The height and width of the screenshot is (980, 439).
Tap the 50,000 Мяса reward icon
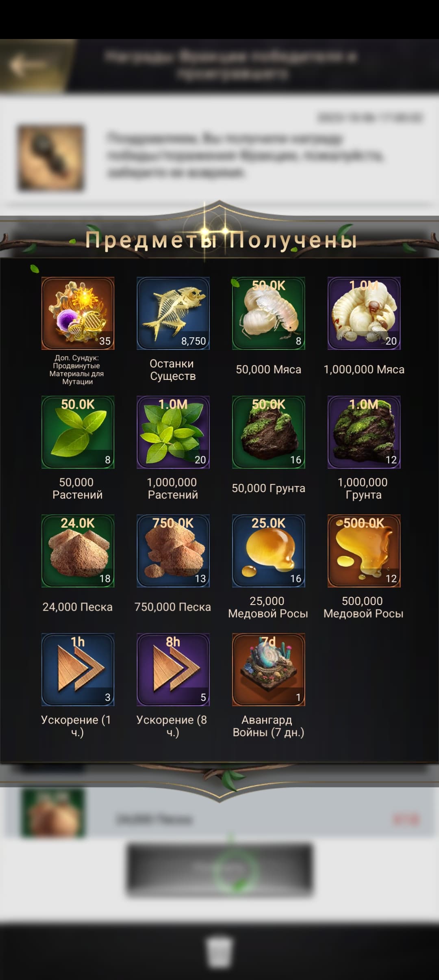coord(269,313)
